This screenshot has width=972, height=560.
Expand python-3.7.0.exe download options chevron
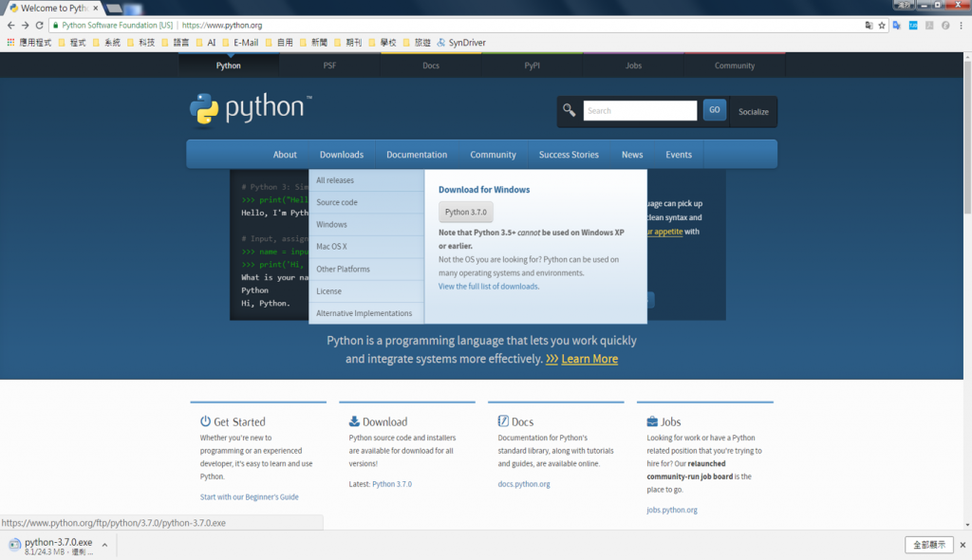coord(104,545)
